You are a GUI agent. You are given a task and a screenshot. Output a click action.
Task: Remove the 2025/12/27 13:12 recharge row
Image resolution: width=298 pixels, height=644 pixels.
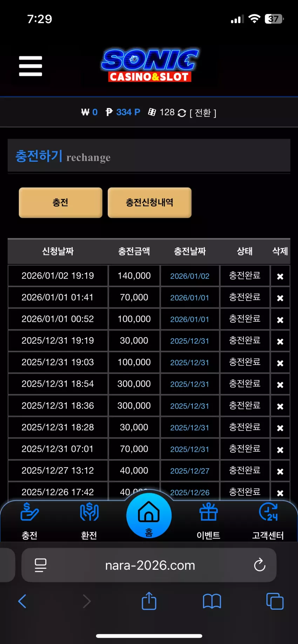point(280,471)
